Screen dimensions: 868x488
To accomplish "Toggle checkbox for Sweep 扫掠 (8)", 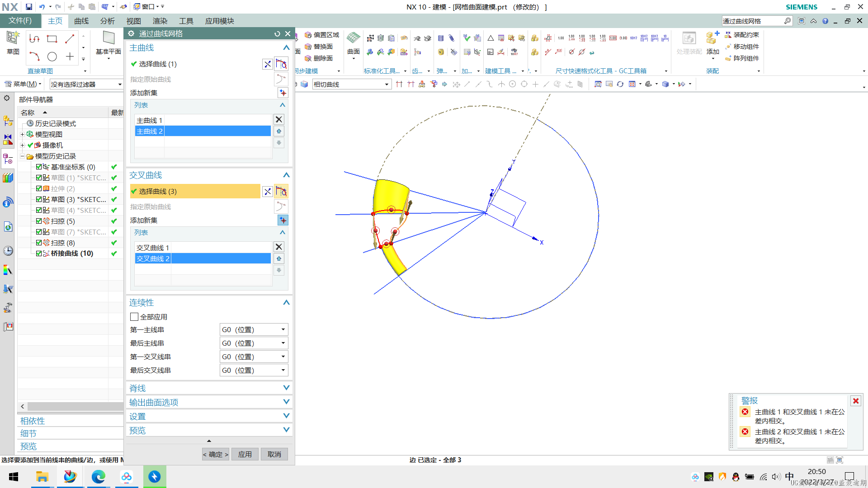I will pyautogui.click(x=39, y=243).
